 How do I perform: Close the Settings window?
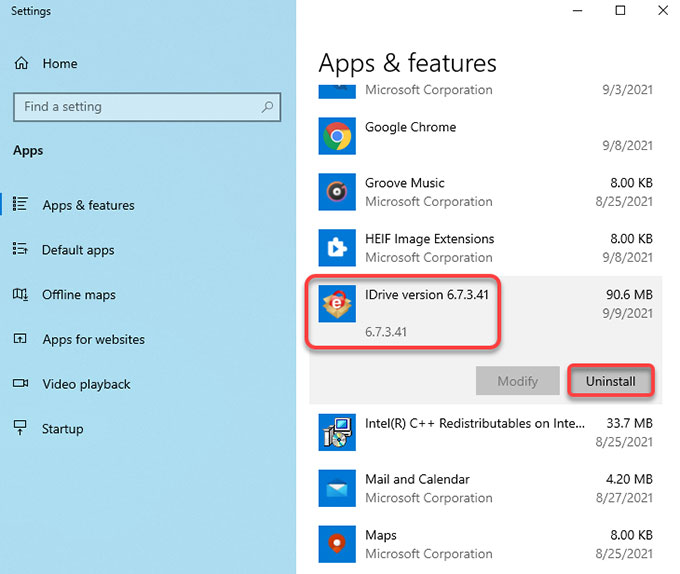[663, 10]
